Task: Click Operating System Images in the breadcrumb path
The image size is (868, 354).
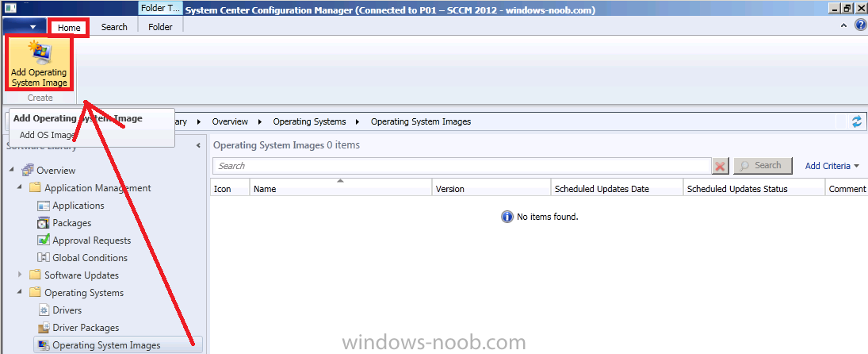Action: pyautogui.click(x=421, y=121)
